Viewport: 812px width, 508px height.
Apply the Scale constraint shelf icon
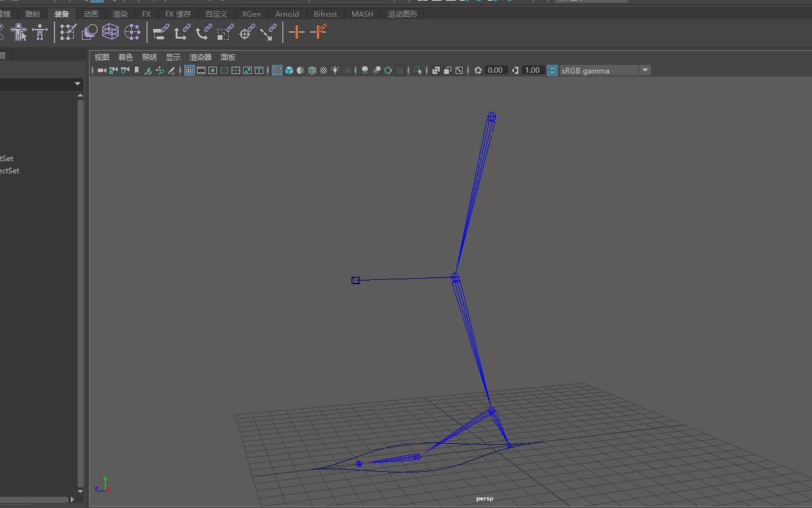(x=225, y=32)
